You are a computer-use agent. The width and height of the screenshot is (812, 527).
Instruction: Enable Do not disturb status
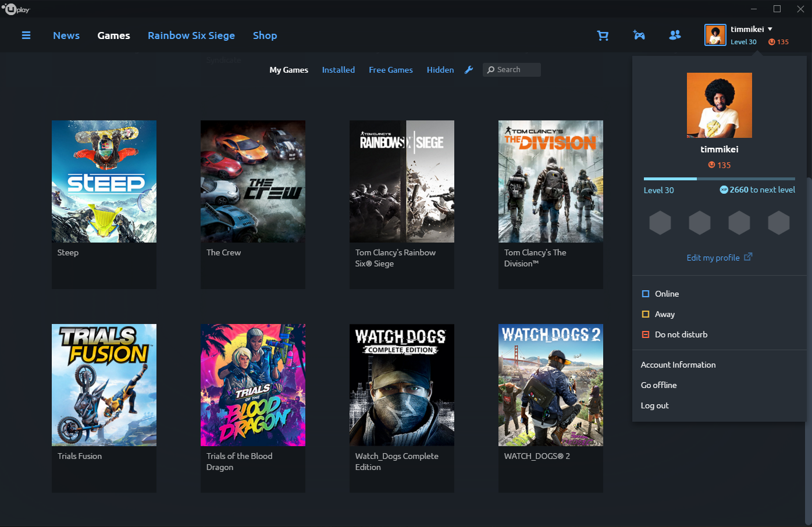[674, 334]
